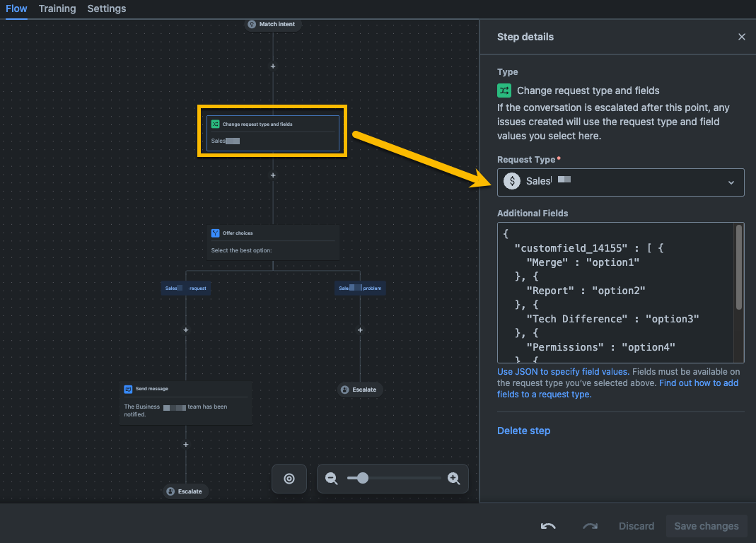This screenshot has height=543, width=756.
Task: Click the Additional Fields scrollbar
Action: click(738, 268)
